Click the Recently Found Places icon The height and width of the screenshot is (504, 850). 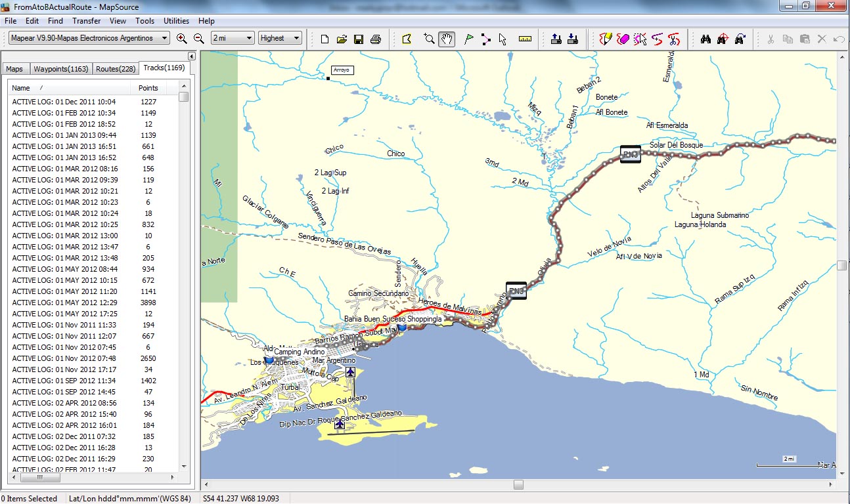click(x=740, y=39)
